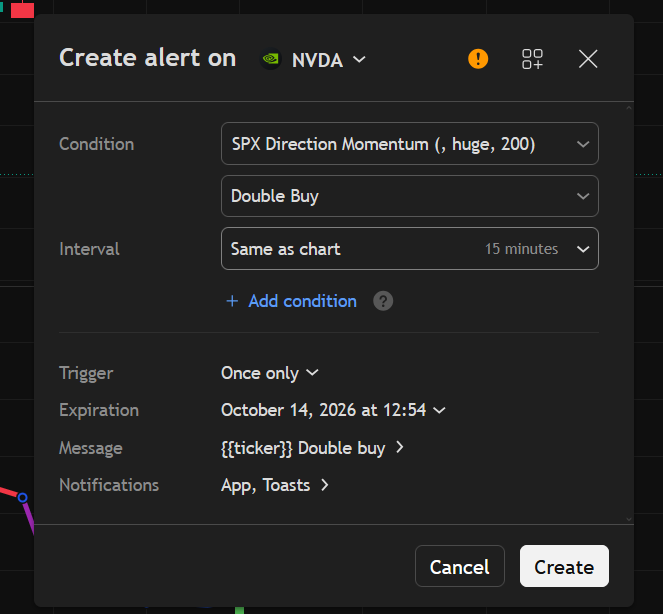663x614 pixels.
Task: Open the SPX Direction Momentum condition dropdown
Action: click(x=410, y=144)
